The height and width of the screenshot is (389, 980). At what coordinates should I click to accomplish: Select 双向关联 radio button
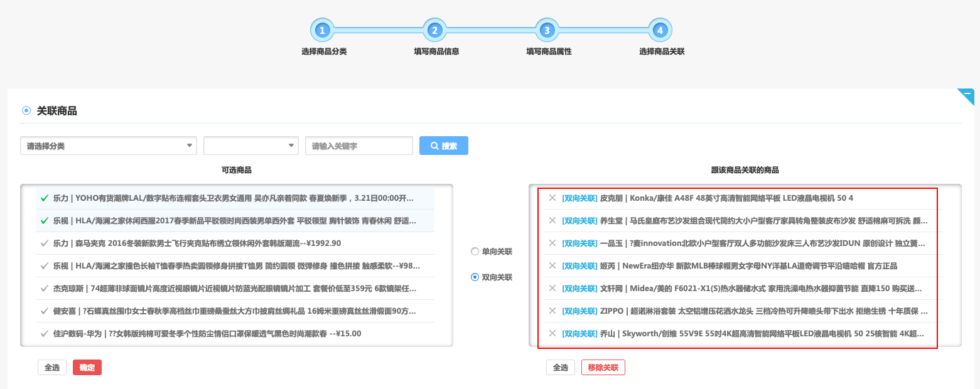coord(475,277)
